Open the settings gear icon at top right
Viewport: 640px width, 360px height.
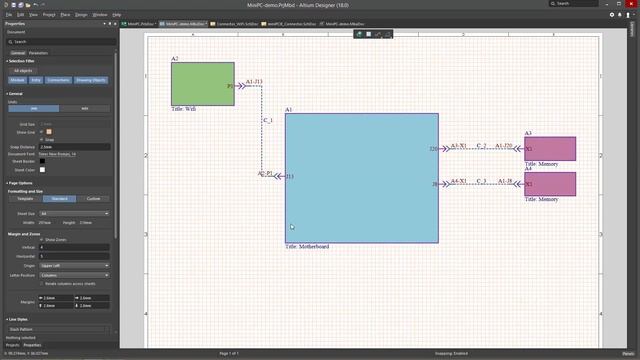coord(612,15)
